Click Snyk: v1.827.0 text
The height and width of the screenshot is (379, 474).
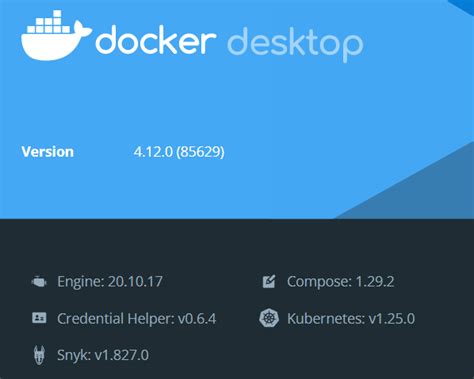(x=103, y=355)
